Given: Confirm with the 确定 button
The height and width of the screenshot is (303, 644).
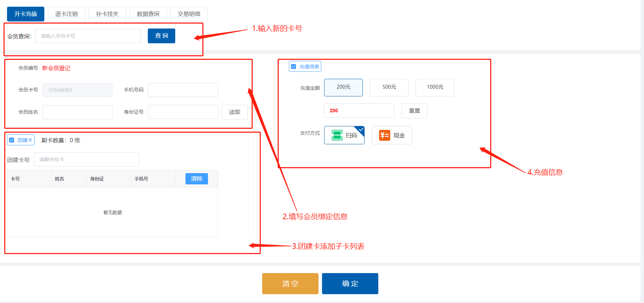Looking at the screenshot, I should tap(350, 284).
